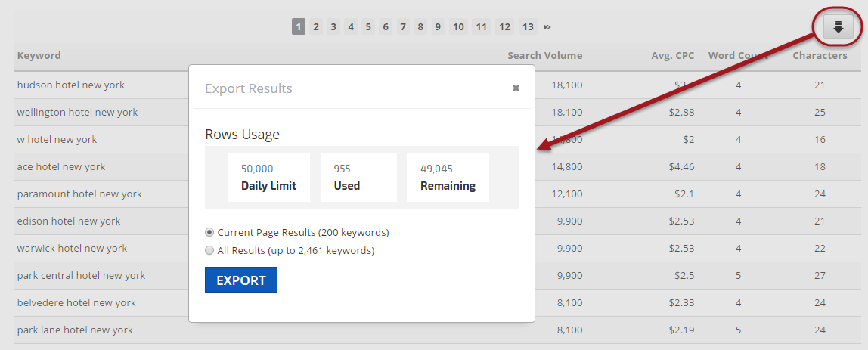The width and height of the screenshot is (868, 350).
Task: Go to page 2 of results
Action: [x=316, y=27]
